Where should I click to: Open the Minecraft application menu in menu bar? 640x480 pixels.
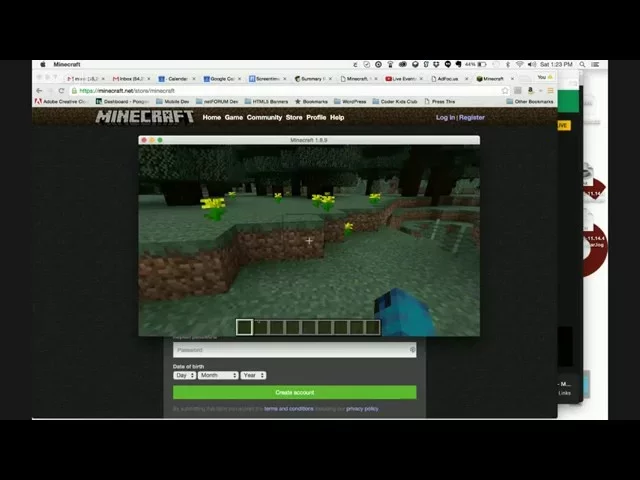(67, 64)
